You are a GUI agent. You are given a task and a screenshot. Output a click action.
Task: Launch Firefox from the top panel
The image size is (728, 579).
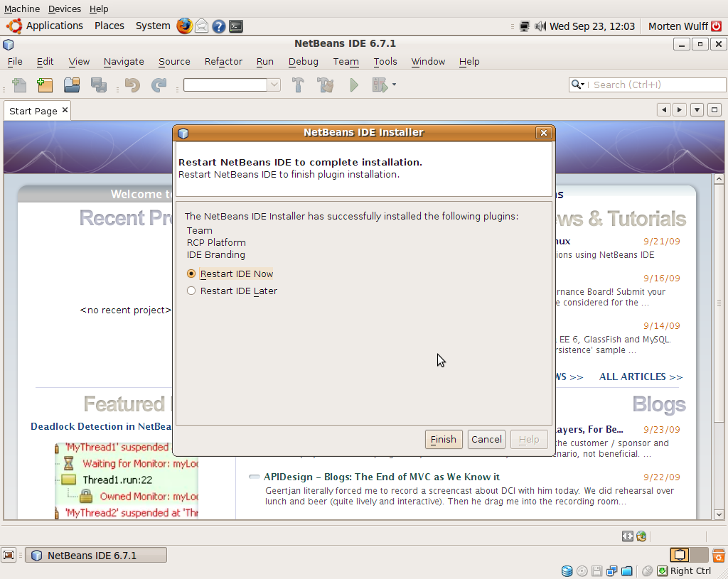point(184,26)
